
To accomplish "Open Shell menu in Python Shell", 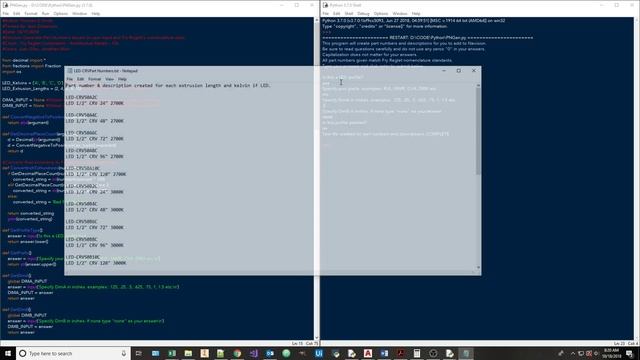I will click(x=349, y=13).
